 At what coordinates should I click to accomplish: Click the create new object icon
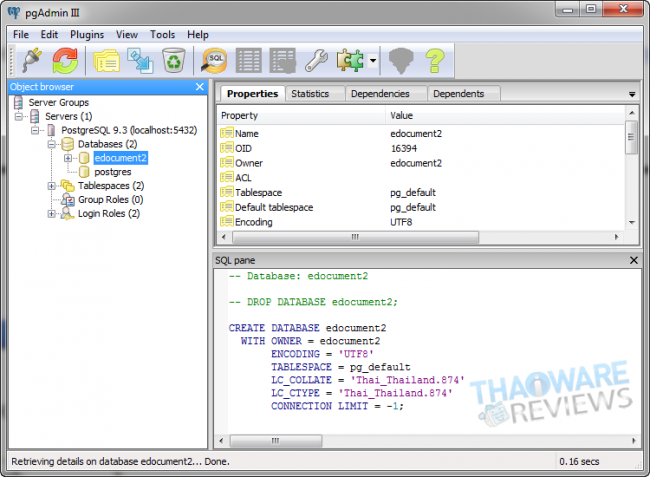coord(139,61)
